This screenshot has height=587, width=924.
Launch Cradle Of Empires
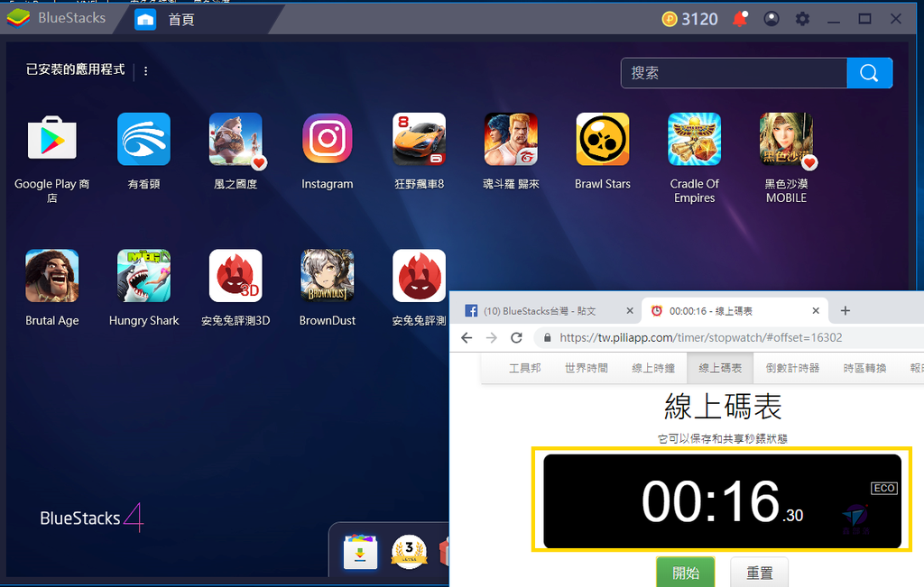pos(694,139)
